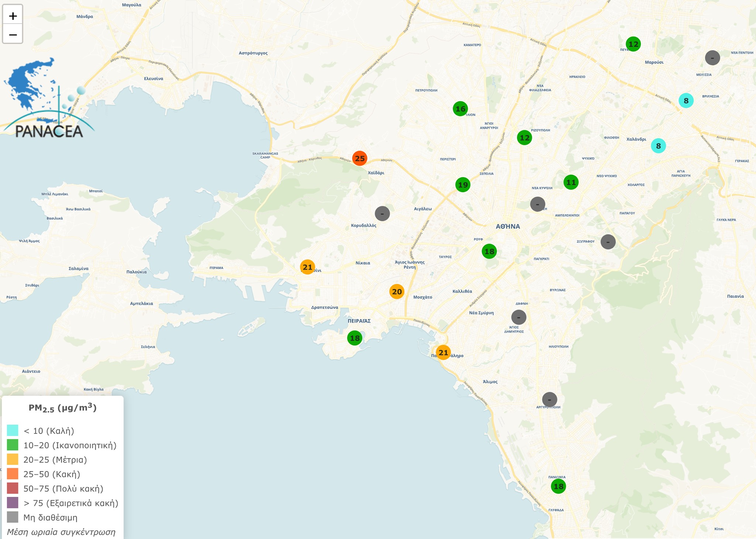
Task: Click the orange 21 marker near Πέραμα
Action: (307, 267)
